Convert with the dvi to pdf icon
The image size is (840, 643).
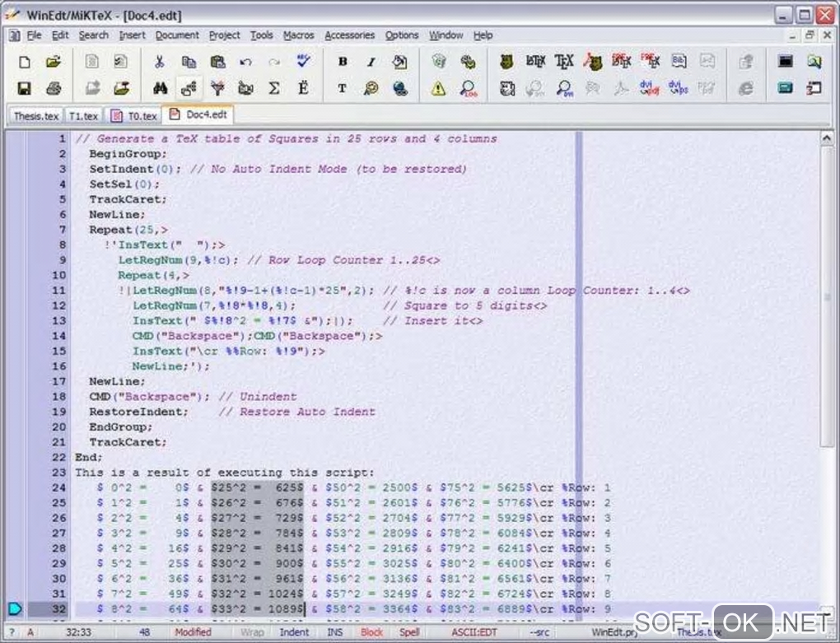tap(650, 88)
